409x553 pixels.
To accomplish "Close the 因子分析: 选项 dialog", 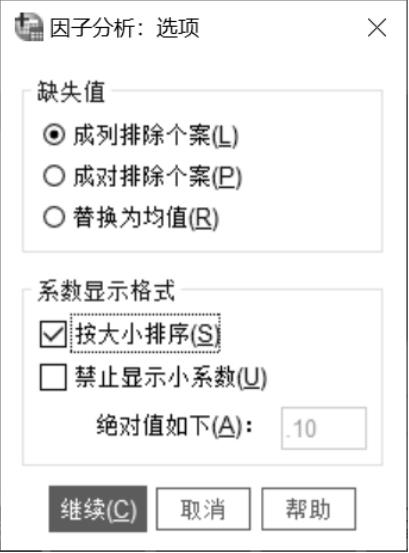I will (377, 28).
